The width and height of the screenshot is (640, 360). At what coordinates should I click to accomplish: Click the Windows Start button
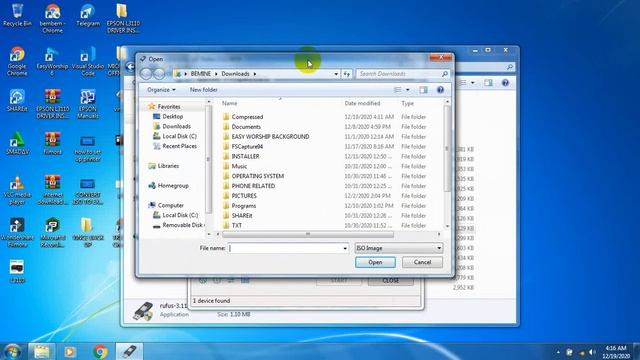click(x=12, y=351)
